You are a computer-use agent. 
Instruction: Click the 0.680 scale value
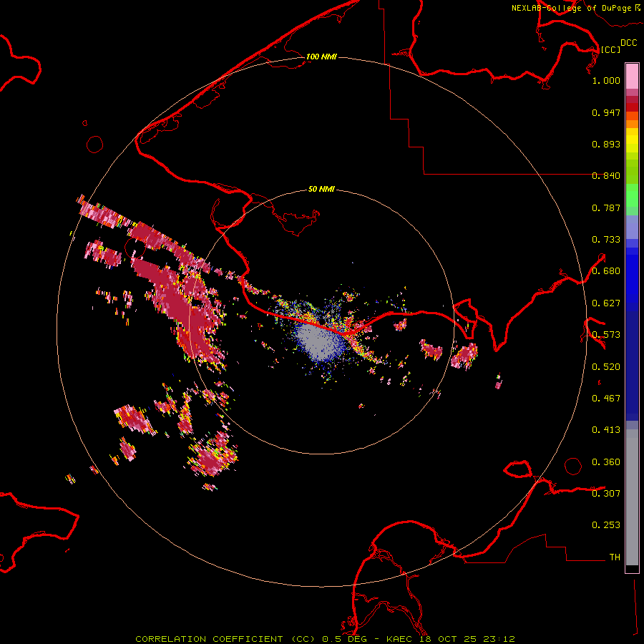[606, 271]
